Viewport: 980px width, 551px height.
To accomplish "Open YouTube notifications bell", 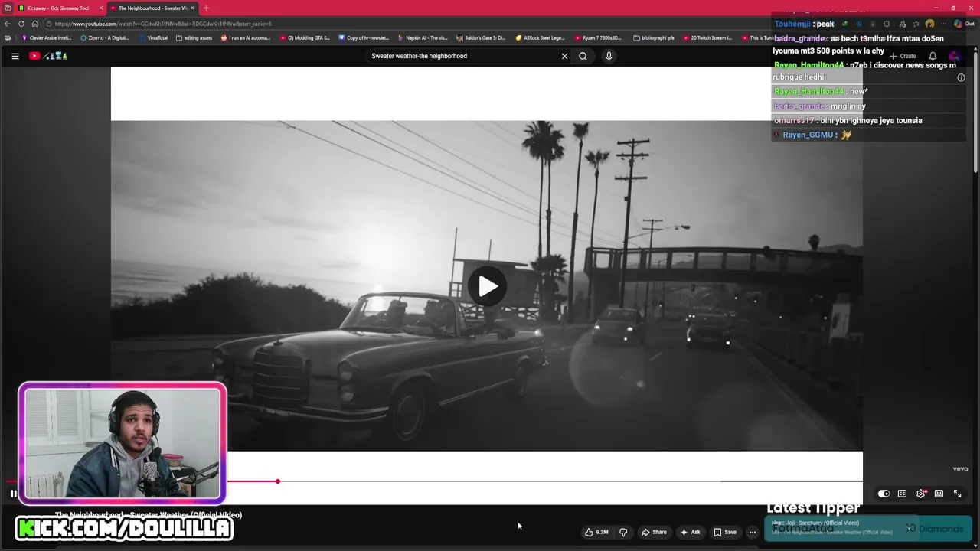I will point(933,56).
